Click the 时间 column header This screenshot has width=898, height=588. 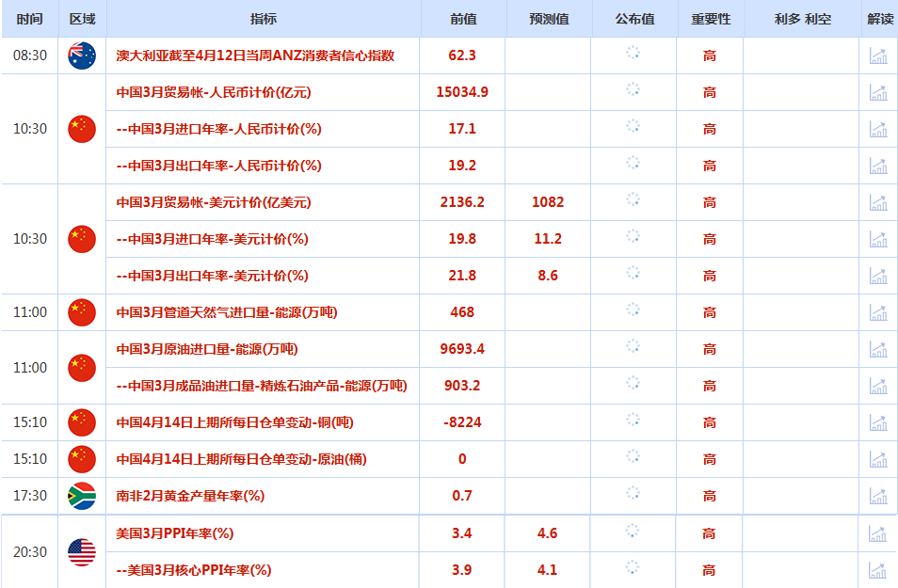point(29,19)
